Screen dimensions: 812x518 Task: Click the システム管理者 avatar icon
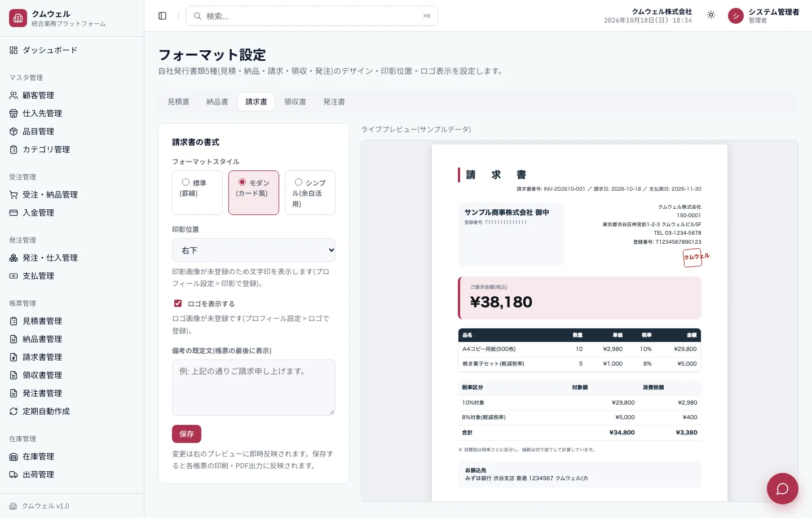736,16
